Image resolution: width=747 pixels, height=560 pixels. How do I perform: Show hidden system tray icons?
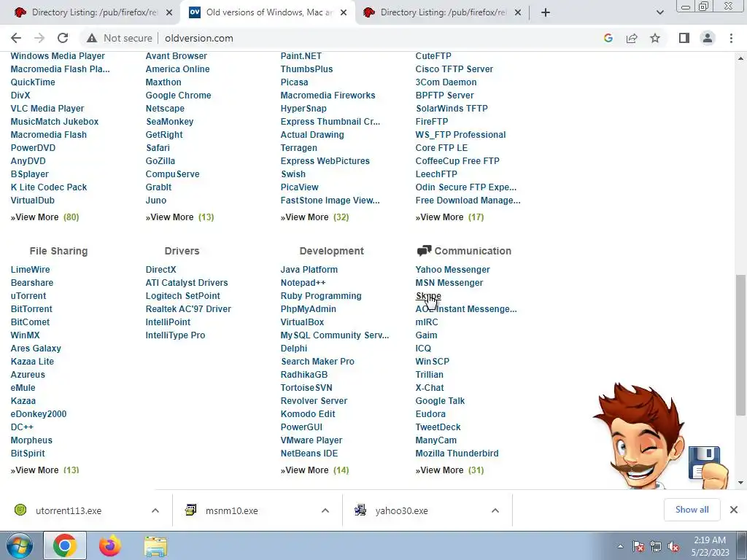620,546
